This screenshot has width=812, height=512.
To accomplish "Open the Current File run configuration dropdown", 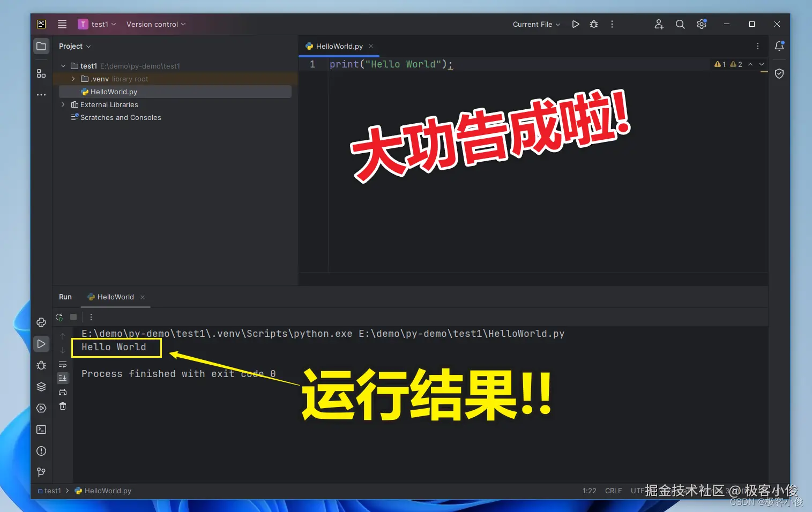I will 536,24.
